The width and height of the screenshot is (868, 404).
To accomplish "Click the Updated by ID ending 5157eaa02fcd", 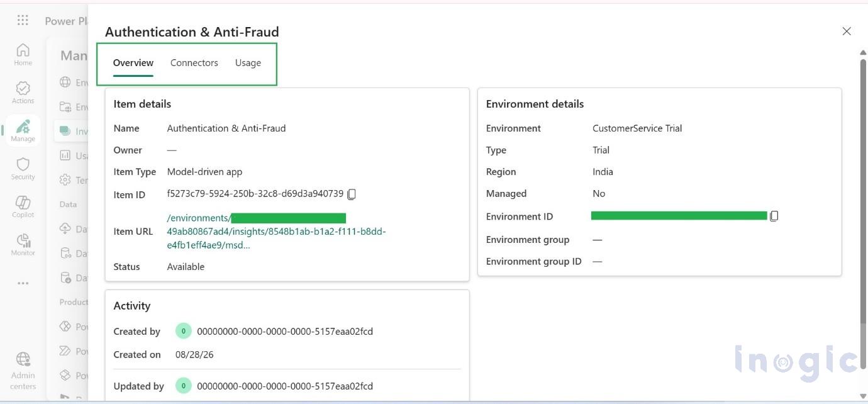I will tap(285, 386).
